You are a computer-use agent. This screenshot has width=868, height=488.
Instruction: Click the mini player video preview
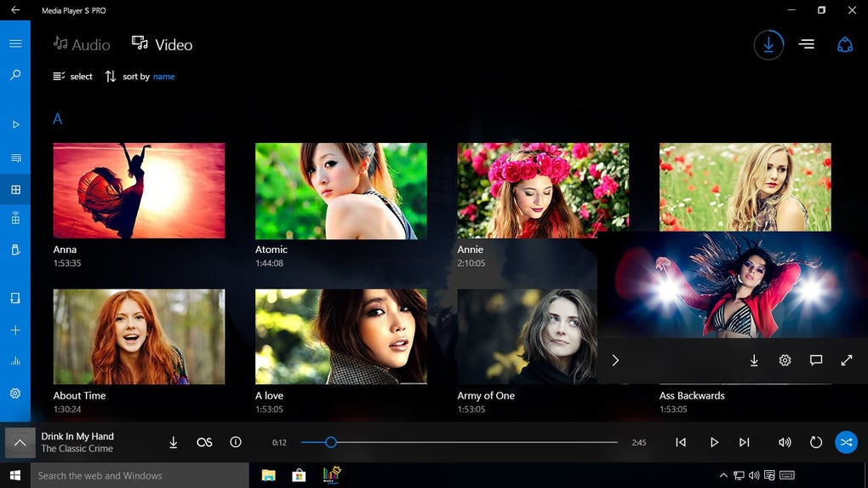pos(733,284)
